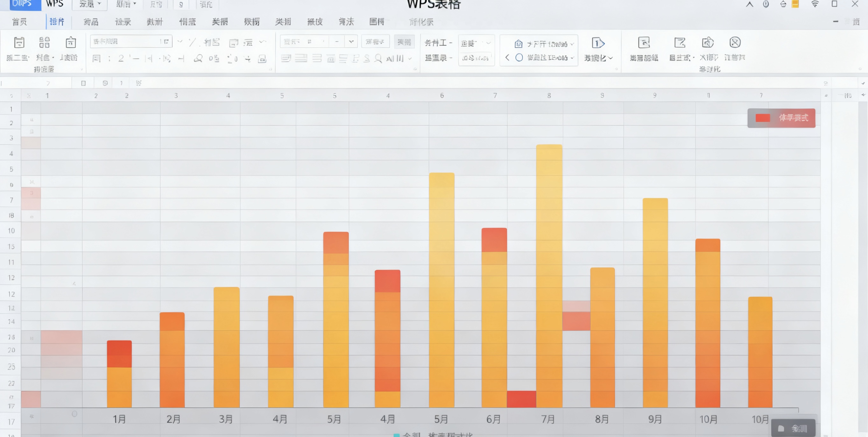Open the third ribbon tab after the active one
This screenshot has width=868, height=437.
point(155,22)
